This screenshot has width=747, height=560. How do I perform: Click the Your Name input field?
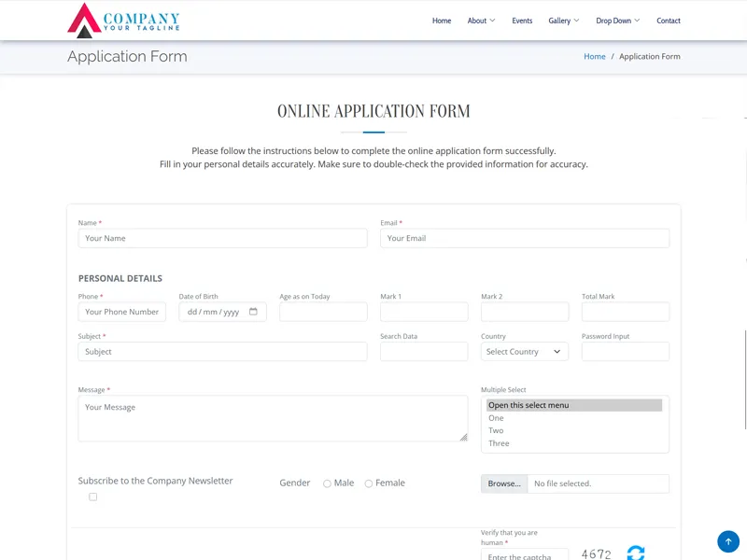[x=222, y=238]
